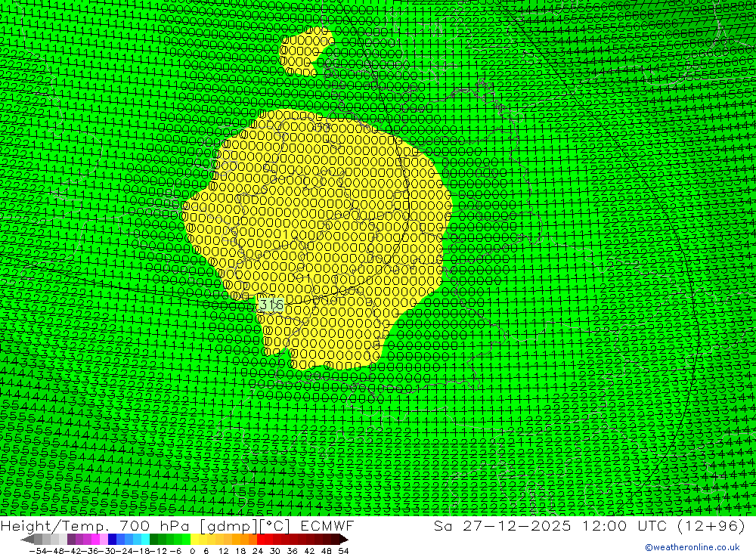This screenshot has width=756, height=554.
Task: Click the '[°C]' unit label in the title
Action: (x=275, y=526)
